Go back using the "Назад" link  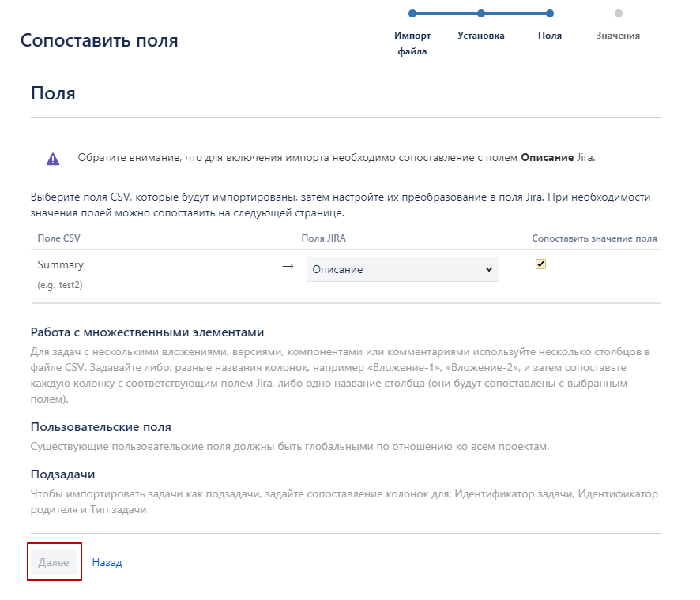point(107,562)
